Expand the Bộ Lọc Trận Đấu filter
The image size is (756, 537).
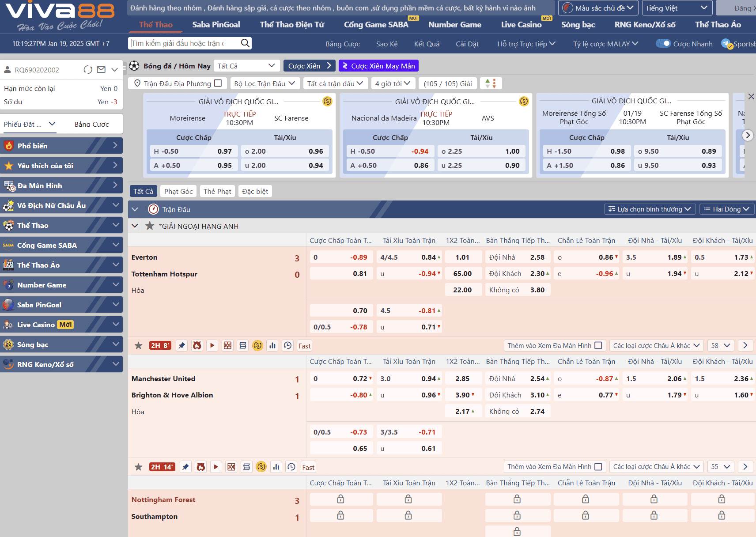coord(265,83)
